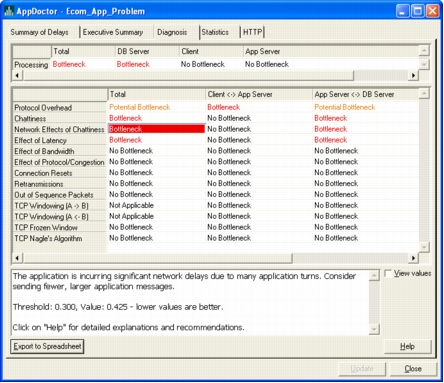The width and height of the screenshot is (444, 383).
Task: Click the Processing table scroll-up arrow
Action: (x=424, y=51)
